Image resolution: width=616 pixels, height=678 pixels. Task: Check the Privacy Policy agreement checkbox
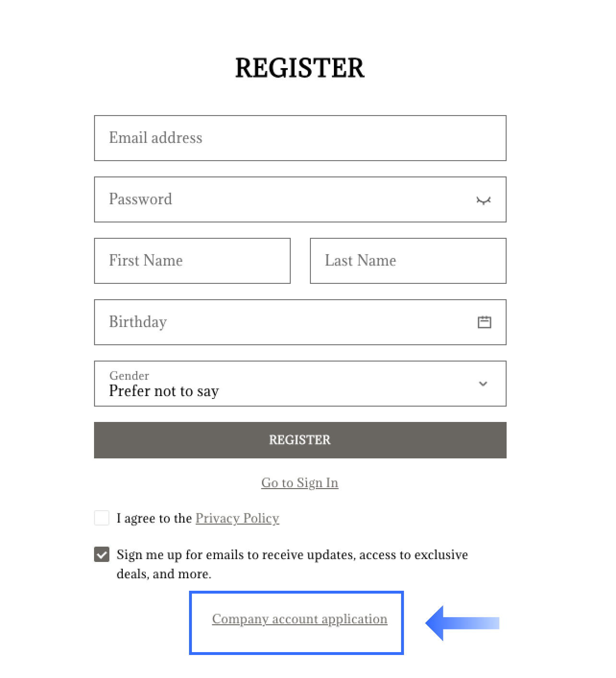coord(101,518)
